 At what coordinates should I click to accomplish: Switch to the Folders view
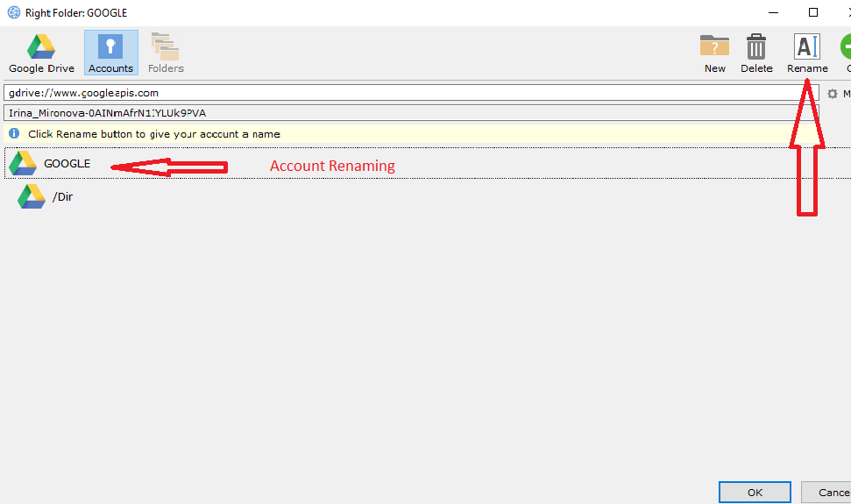point(166,53)
